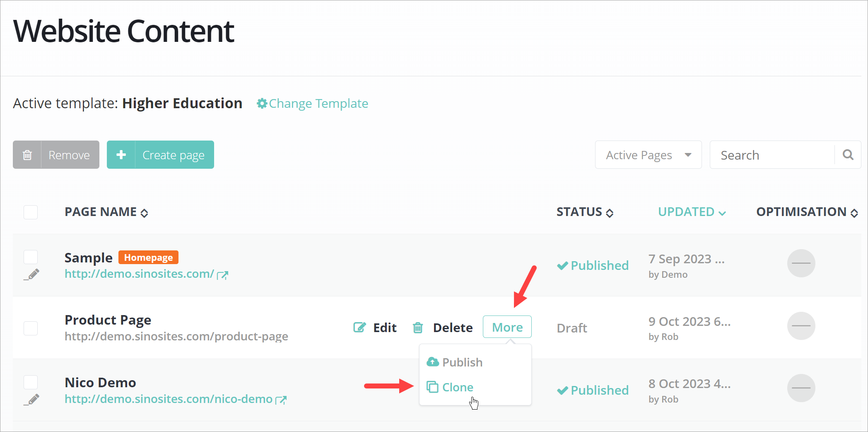The height and width of the screenshot is (432, 868).
Task: Click the magnifying glass search icon
Action: 848,155
